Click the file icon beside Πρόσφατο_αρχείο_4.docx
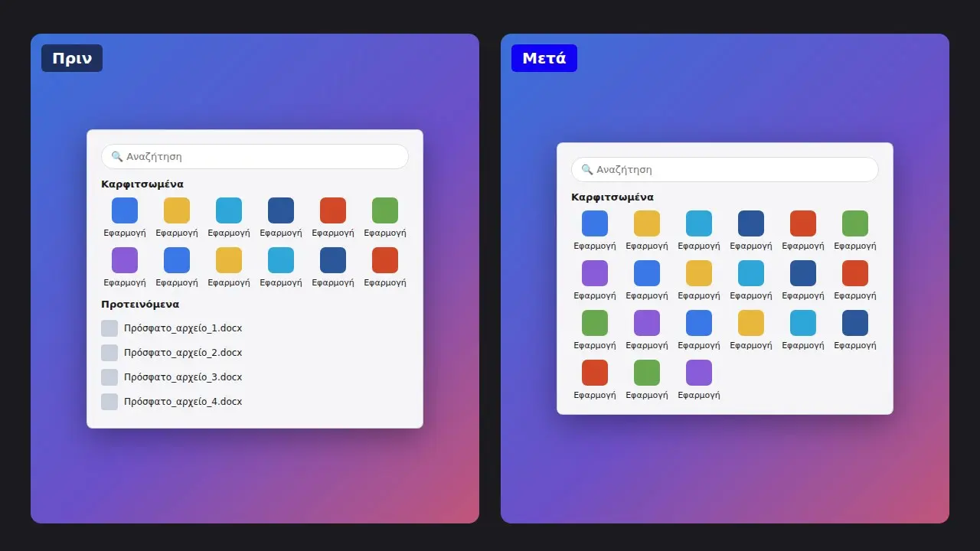Viewport: 980px width, 551px height. point(109,402)
